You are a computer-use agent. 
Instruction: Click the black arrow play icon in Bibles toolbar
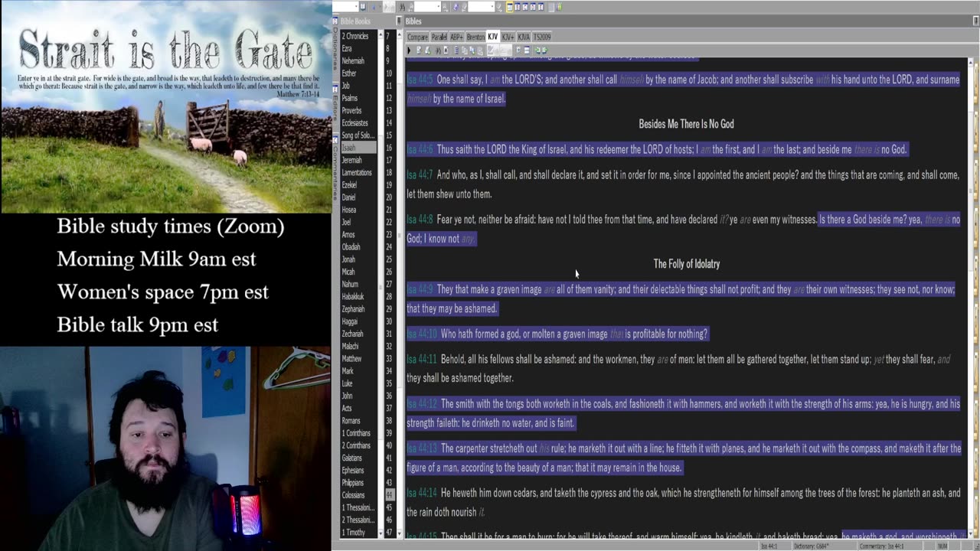(x=409, y=51)
